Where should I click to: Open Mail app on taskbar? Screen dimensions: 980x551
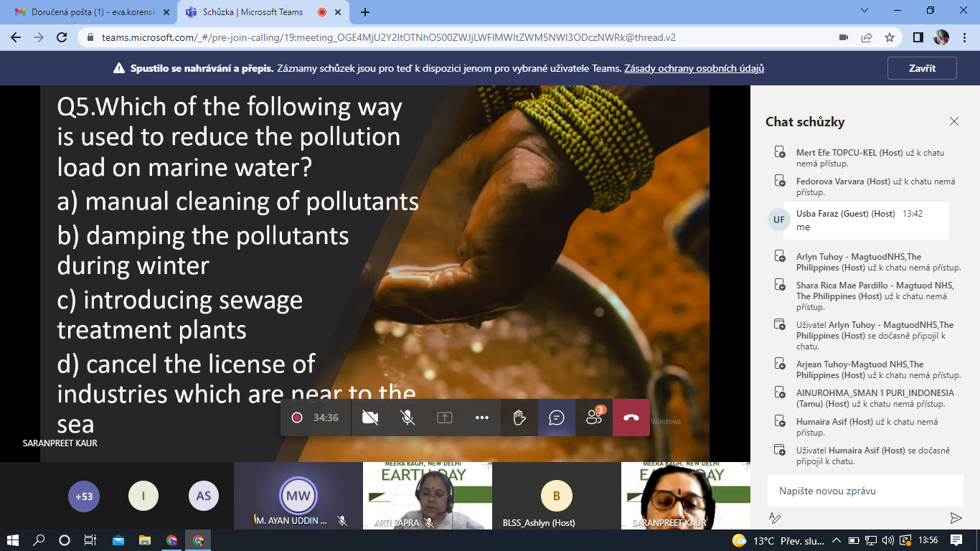point(118,540)
